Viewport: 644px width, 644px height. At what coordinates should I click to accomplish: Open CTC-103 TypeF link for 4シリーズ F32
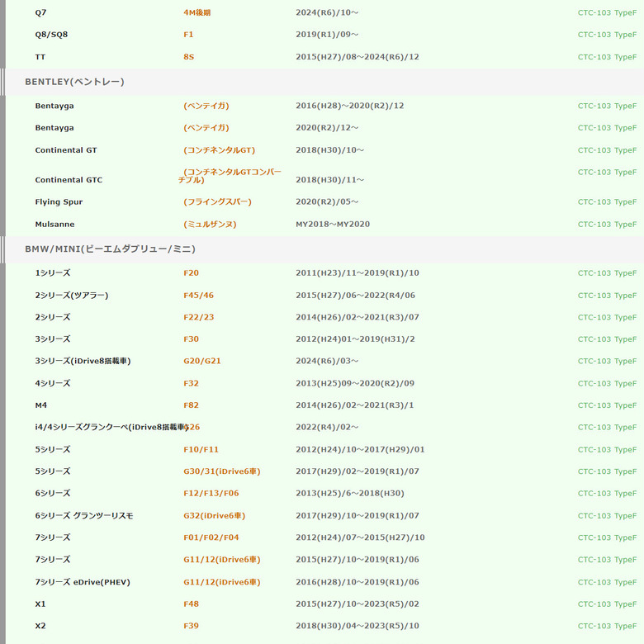(x=607, y=383)
